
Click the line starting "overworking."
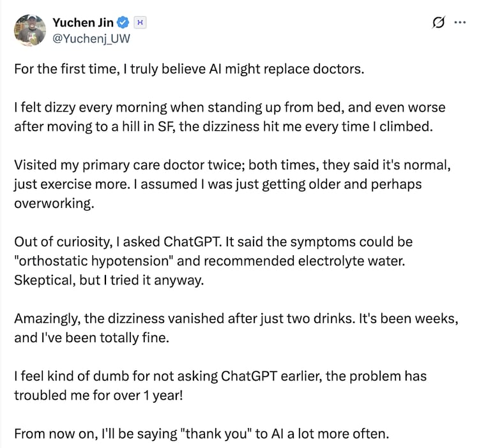50,204
